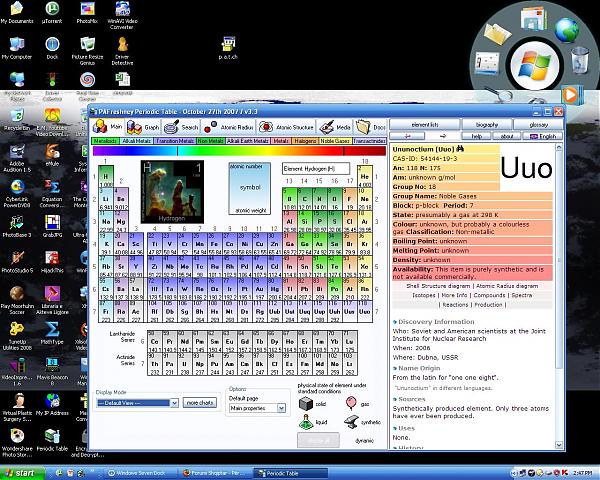Click the gas state balloon icon
The height and width of the screenshot is (480, 600).
click(x=351, y=403)
